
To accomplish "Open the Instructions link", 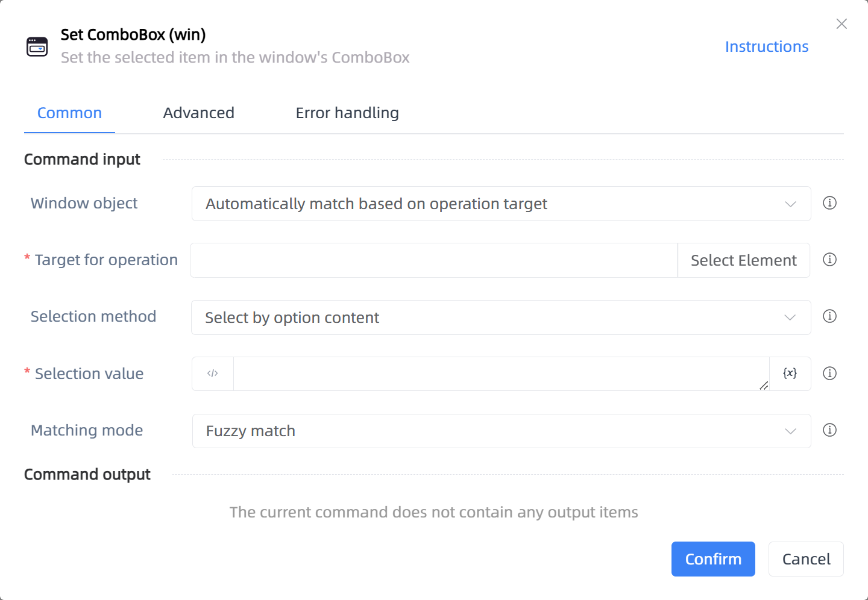I will click(x=767, y=46).
